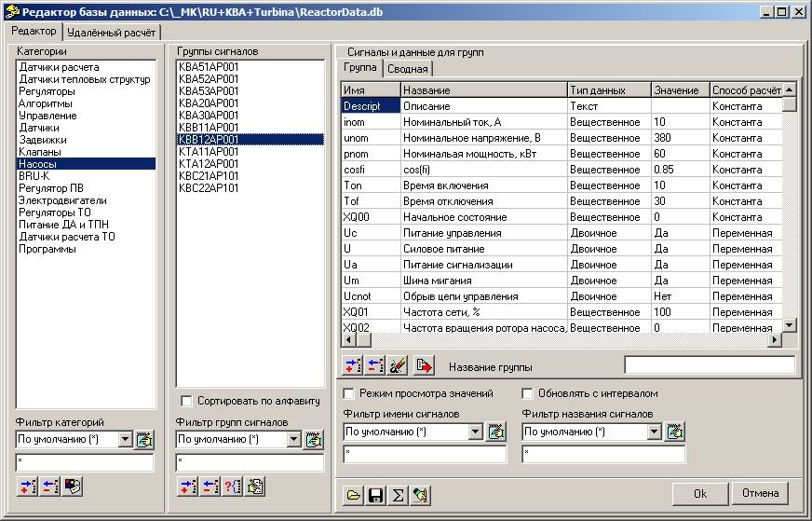The height and width of the screenshot is (521, 812).
Task: Check Режим просмотра значений option
Action: click(x=350, y=393)
